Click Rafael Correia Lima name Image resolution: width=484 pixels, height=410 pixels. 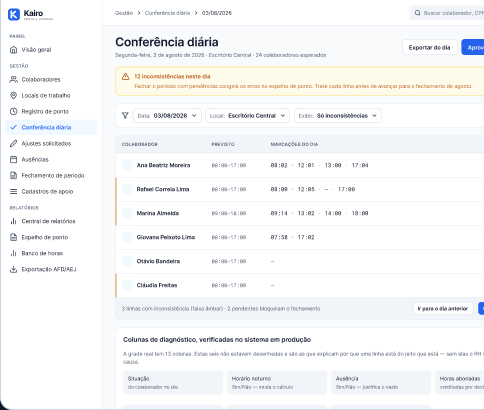(163, 189)
